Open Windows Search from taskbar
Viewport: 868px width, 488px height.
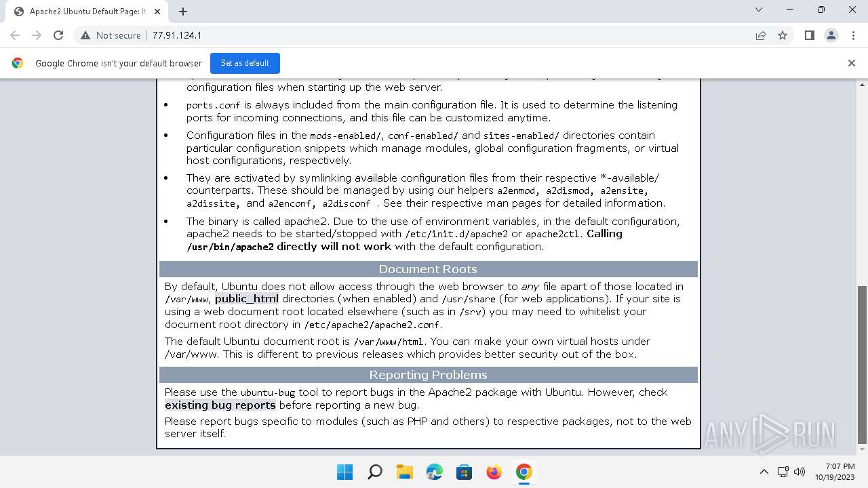click(x=374, y=472)
